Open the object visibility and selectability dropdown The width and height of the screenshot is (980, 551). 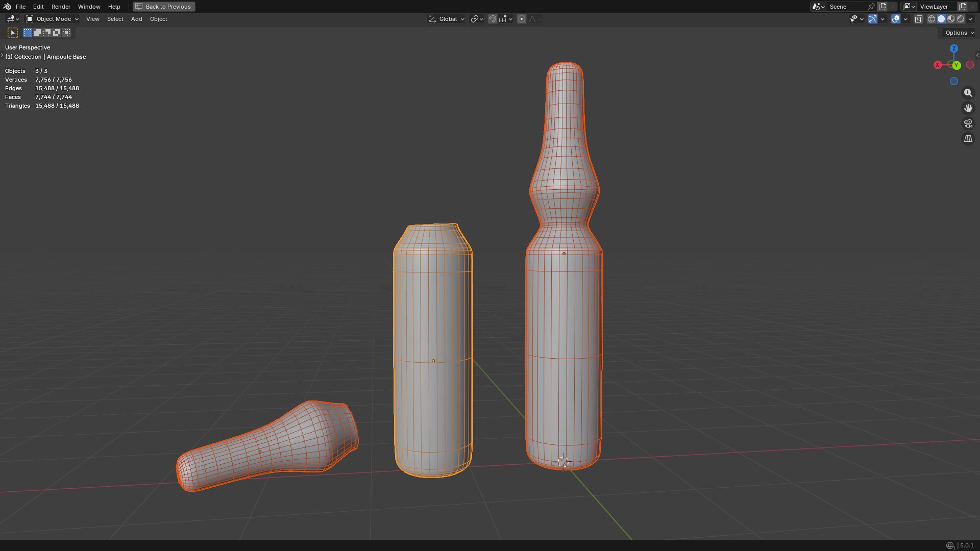(856, 19)
